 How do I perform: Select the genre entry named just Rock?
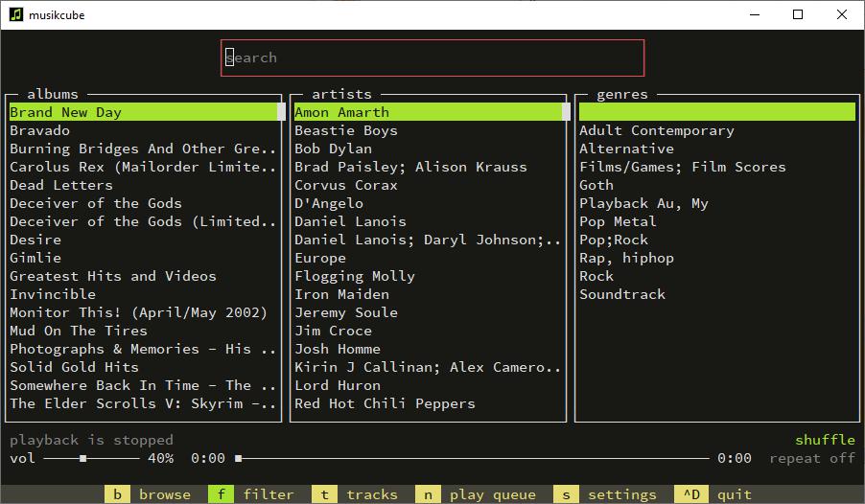pos(717,276)
